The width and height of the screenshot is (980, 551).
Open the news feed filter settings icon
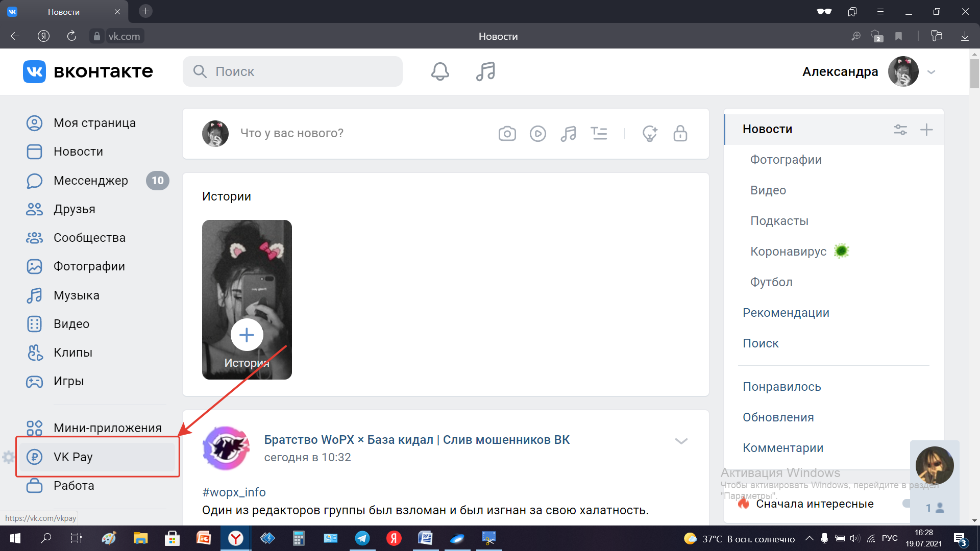pyautogui.click(x=900, y=130)
